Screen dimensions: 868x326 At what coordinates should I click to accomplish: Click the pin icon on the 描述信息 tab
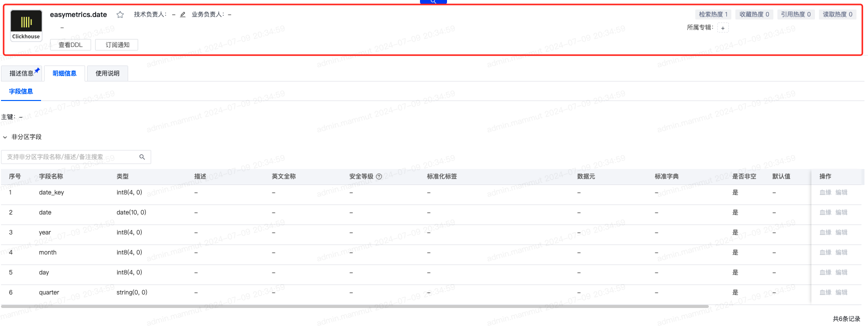point(37,70)
